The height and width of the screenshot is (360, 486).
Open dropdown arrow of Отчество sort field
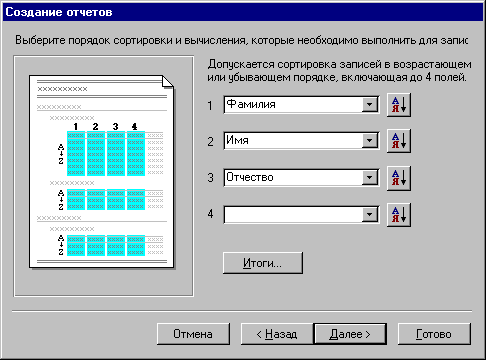(370, 177)
